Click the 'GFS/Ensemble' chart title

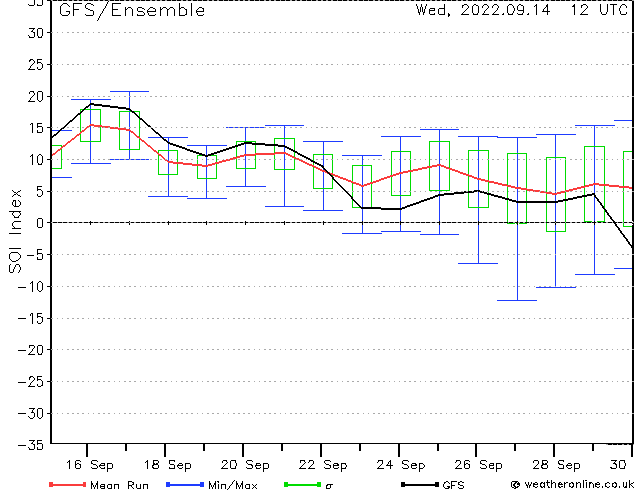click(x=132, y=11)
